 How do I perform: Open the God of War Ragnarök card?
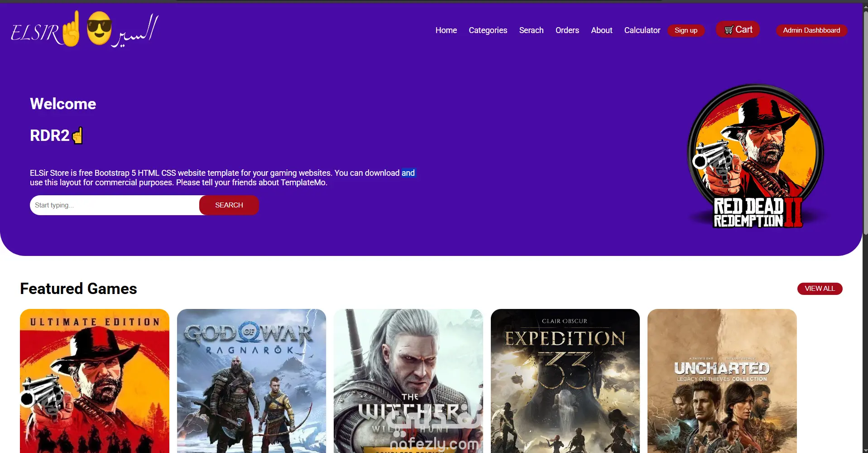[x=251, y=381]
